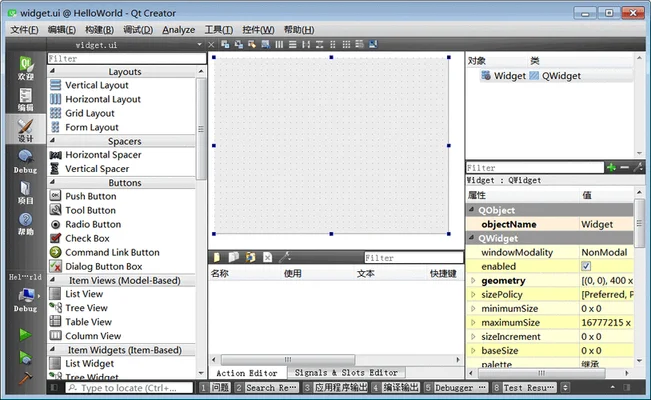Click the Break Layout toolbar icon
651x400 pixels.
click(x=359, y=44)
